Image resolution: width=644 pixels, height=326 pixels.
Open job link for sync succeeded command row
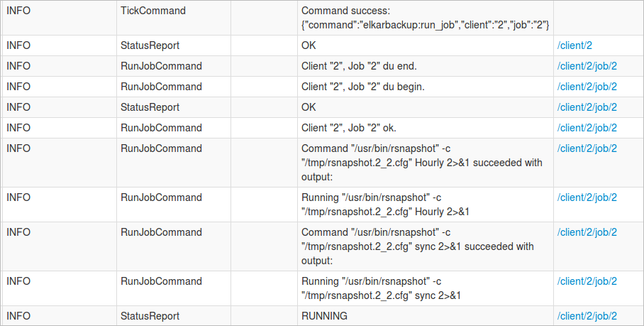coord(587,232)
